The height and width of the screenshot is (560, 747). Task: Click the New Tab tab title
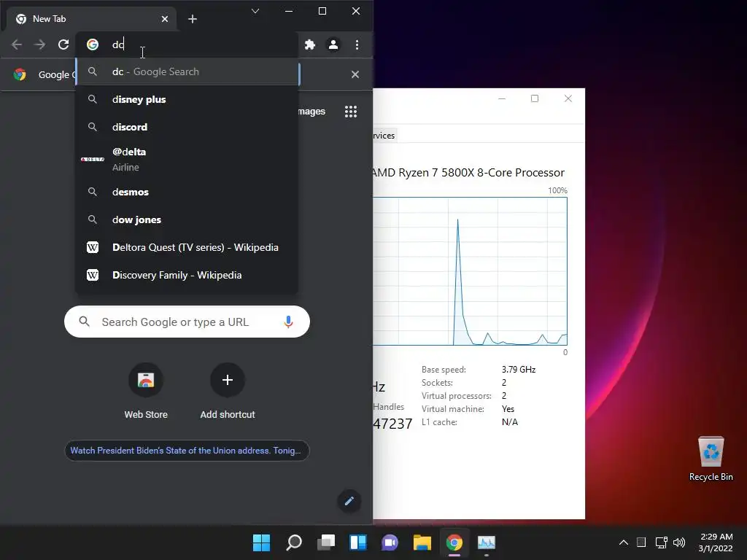click(x=49, y=19)
